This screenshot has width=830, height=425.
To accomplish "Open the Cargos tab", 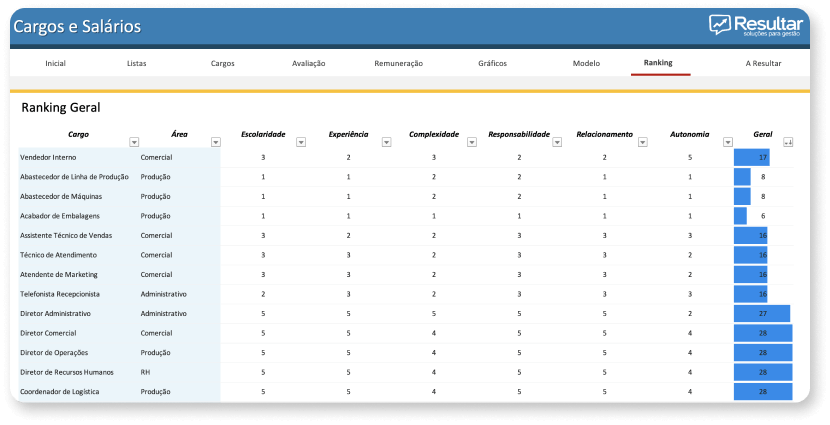I will tap(223, 63).
